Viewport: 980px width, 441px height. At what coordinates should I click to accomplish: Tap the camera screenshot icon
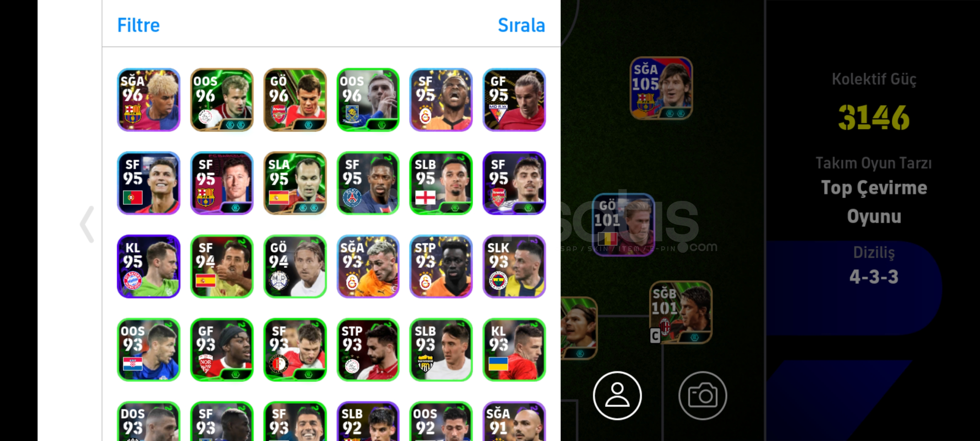[x=702, y=395]
